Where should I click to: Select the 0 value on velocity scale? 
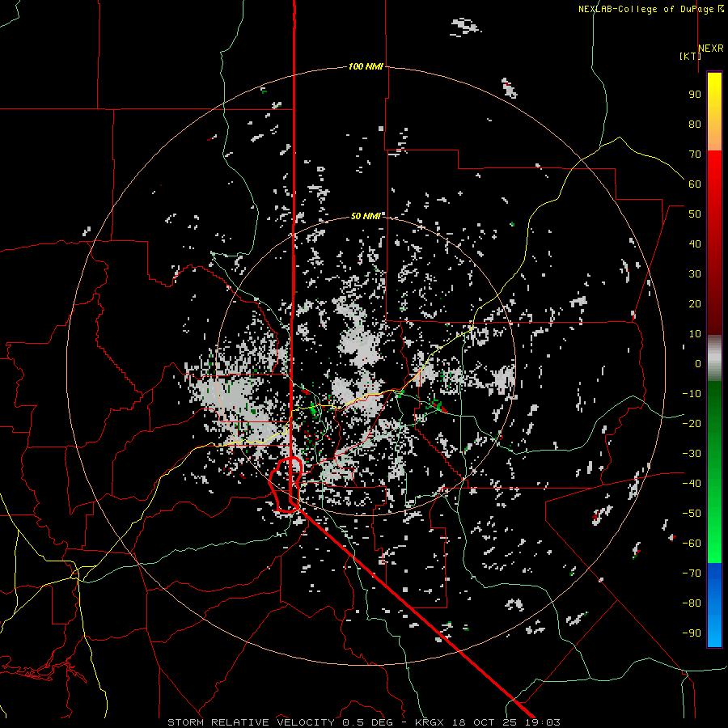(698, 363)
